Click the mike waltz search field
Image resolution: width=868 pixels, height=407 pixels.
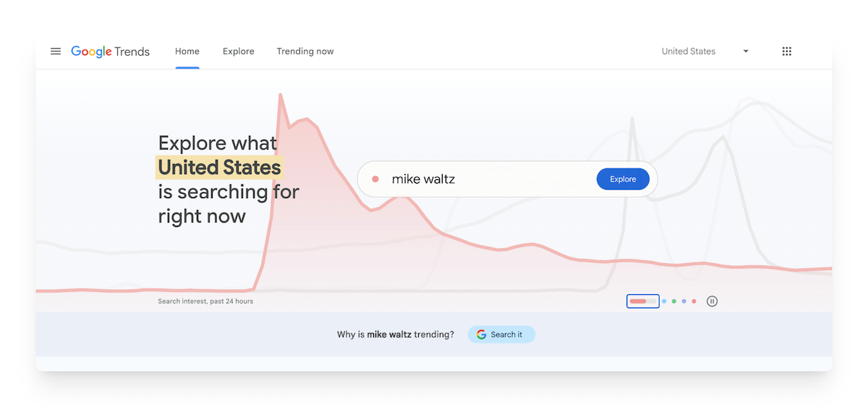click(485, 179)
